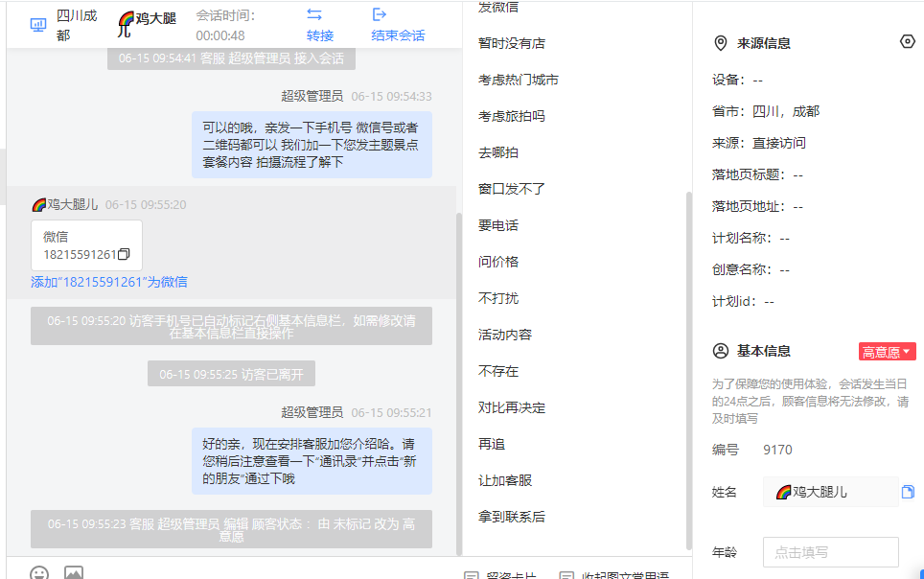The image size is (924, 579).
Task: Click the 设备 line in 来源信息
Action: click(737, 80)
